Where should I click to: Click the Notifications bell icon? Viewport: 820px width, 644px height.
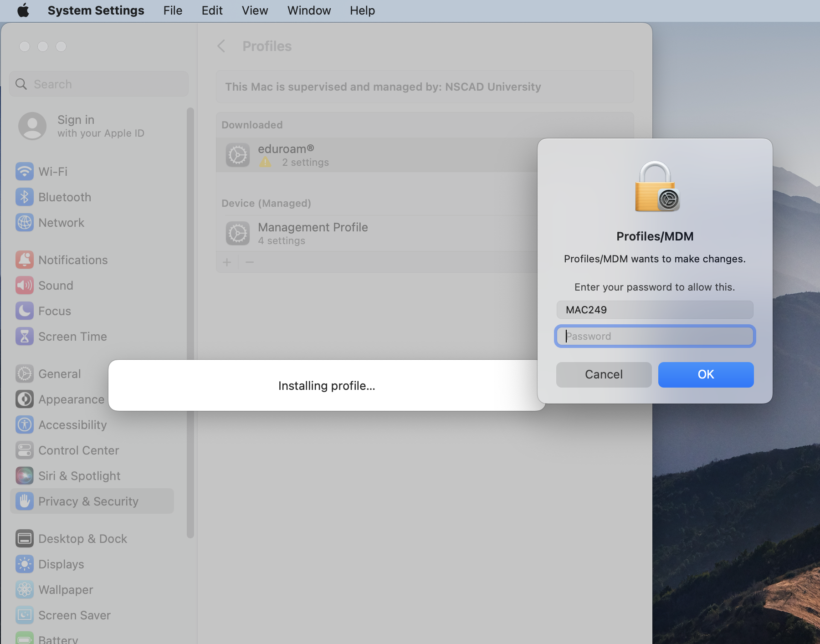click(x=25, y=260)
